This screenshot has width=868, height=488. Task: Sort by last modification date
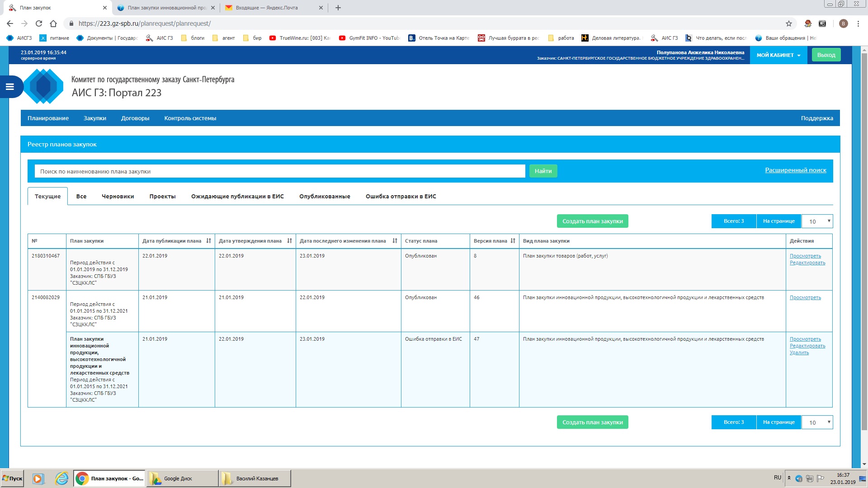coord(395,241)
